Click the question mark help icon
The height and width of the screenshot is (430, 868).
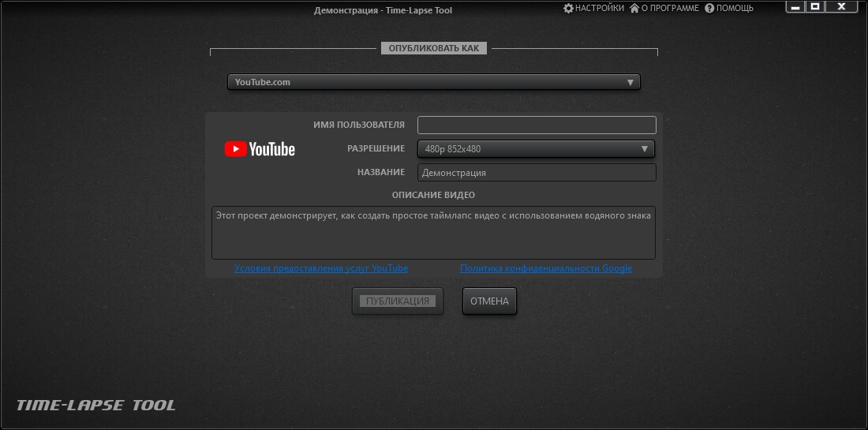pyautogui.click(x=709, y=8)
